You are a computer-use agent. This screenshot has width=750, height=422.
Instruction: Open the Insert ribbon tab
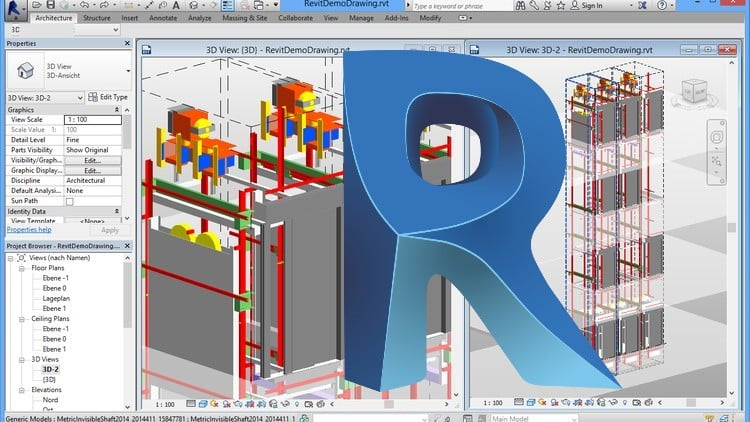click(x=130, y=18)
